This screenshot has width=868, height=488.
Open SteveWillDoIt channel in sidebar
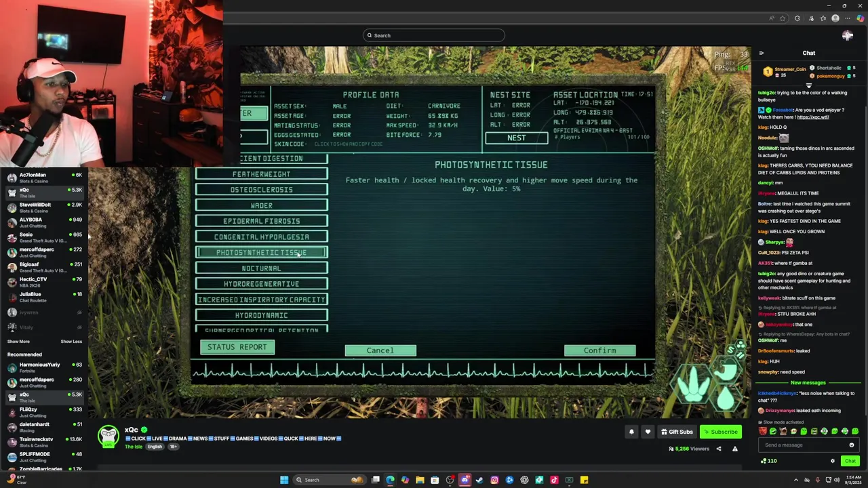click(44, 207)
